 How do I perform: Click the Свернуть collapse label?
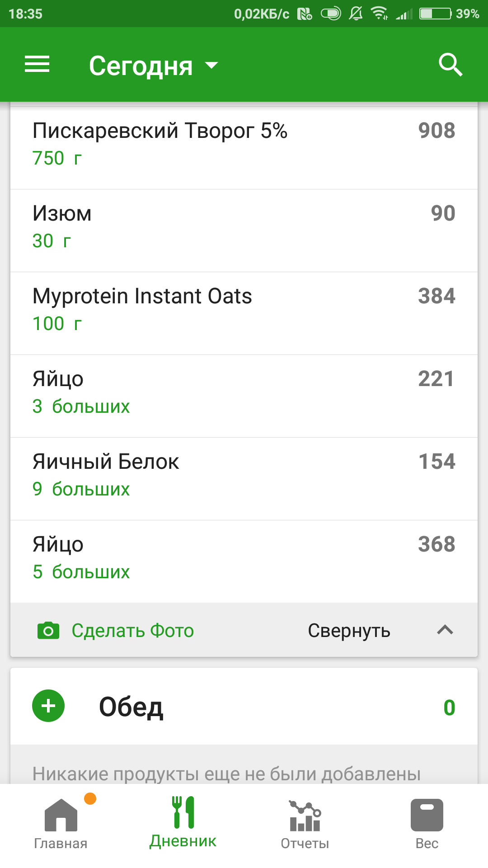click(x=349, y=631)
